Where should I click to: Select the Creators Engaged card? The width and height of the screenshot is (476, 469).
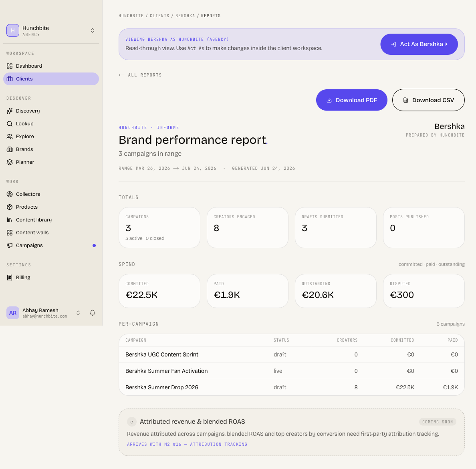coord(247,228)
